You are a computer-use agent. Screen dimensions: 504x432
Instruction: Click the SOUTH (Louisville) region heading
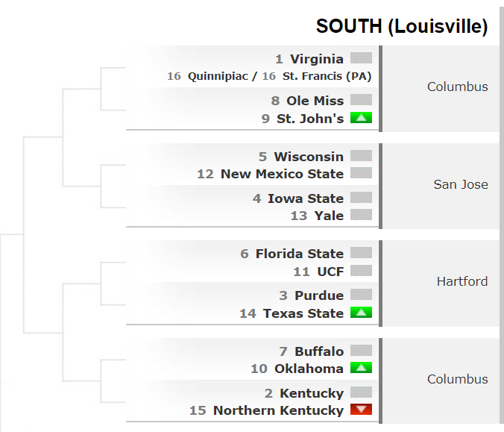(402, 26)
